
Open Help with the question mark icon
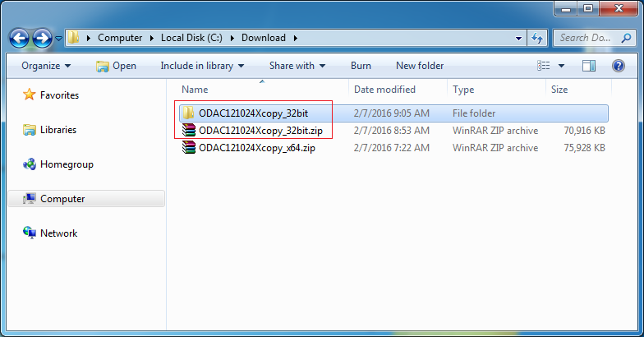618,66
